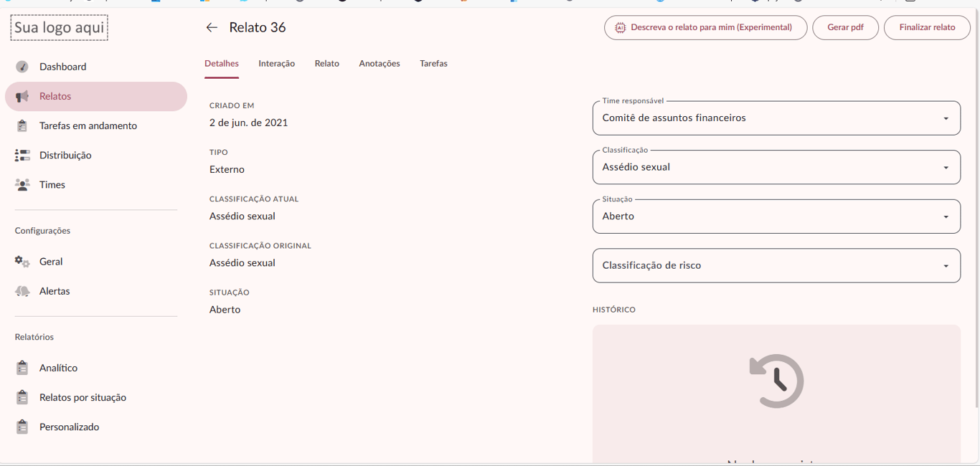Open the Anotações tab

click(x=379, y=64)
